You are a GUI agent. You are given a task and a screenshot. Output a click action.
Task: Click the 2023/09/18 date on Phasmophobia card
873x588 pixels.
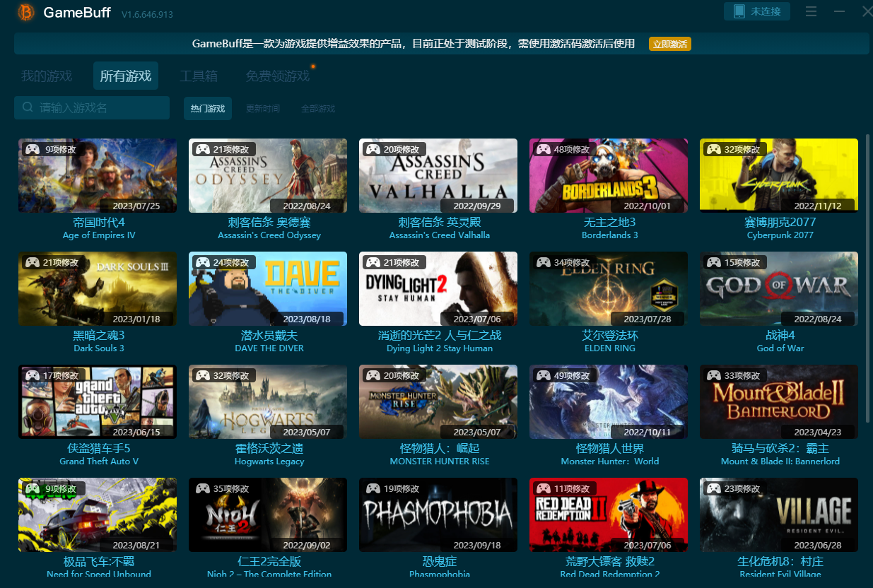point(477,545)
